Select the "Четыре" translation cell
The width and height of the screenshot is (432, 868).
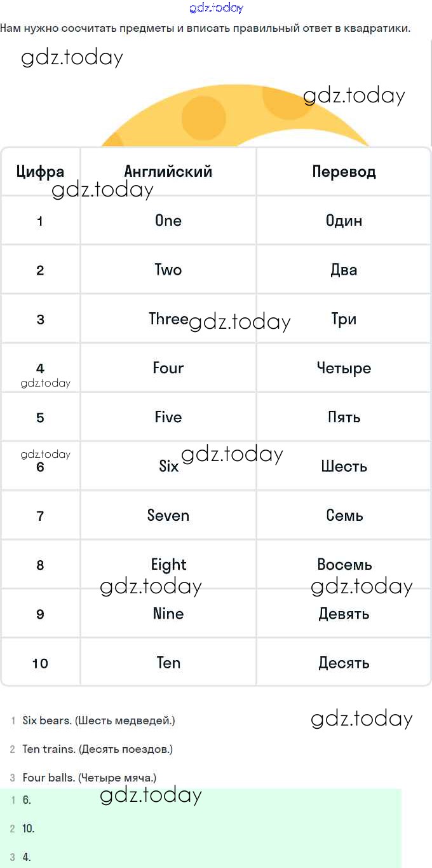point(344,368)
